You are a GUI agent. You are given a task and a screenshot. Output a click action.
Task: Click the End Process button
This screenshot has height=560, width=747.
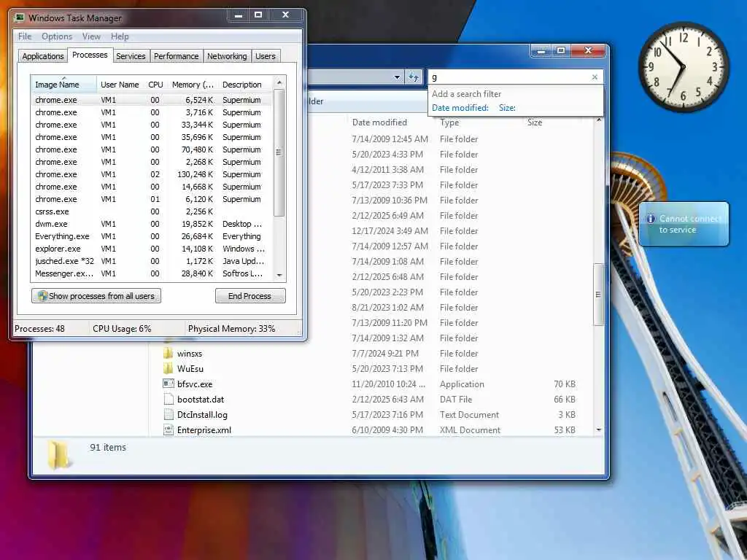pyautogui.click(x=250, y=296)
